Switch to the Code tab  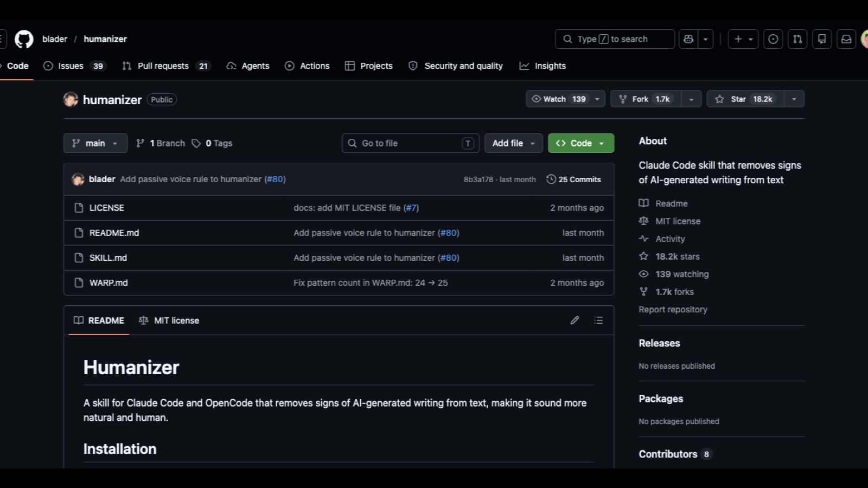(x=16, y=66)
